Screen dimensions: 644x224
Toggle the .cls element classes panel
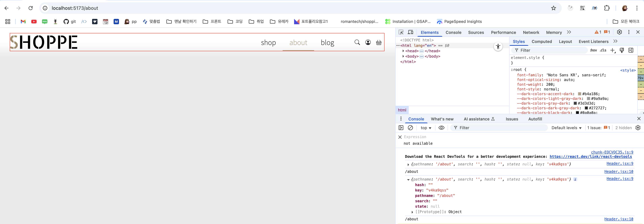[x=603, y=50]
